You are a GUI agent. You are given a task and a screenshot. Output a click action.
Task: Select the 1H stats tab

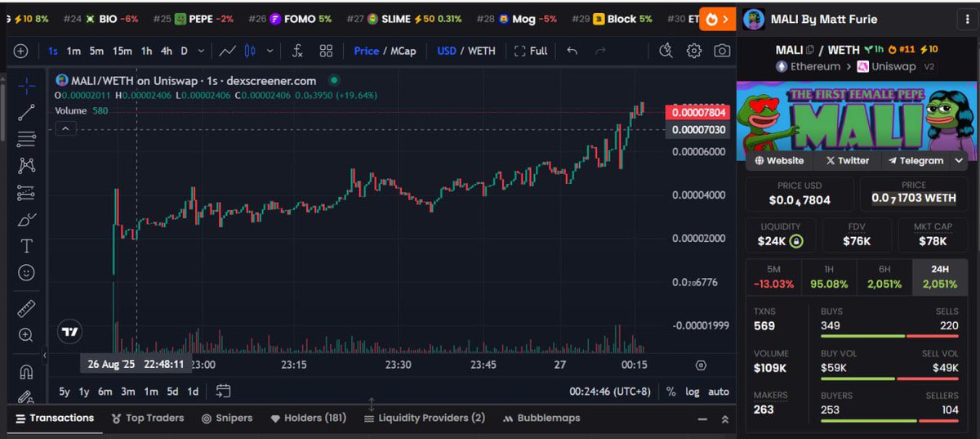(829, 277)
